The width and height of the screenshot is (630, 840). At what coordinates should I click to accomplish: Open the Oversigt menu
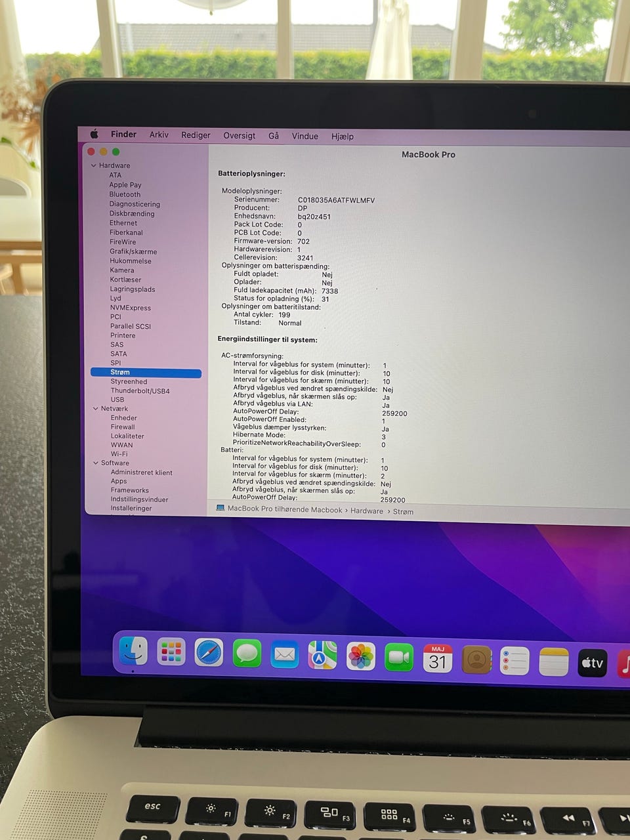(x=240, y=136)
